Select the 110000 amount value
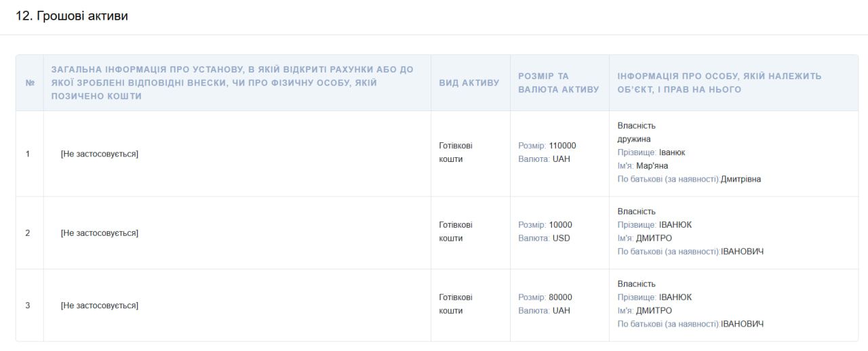Image resolution: width=868 pixels, height=351 pixels. click(x=562, y=146)
